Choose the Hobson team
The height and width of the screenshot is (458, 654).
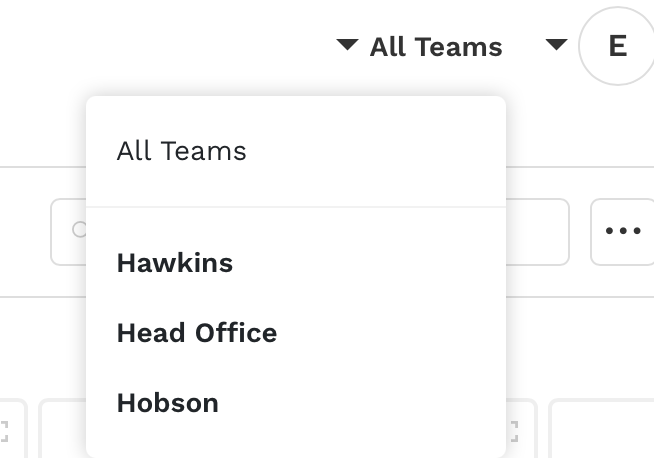point(168,403)
